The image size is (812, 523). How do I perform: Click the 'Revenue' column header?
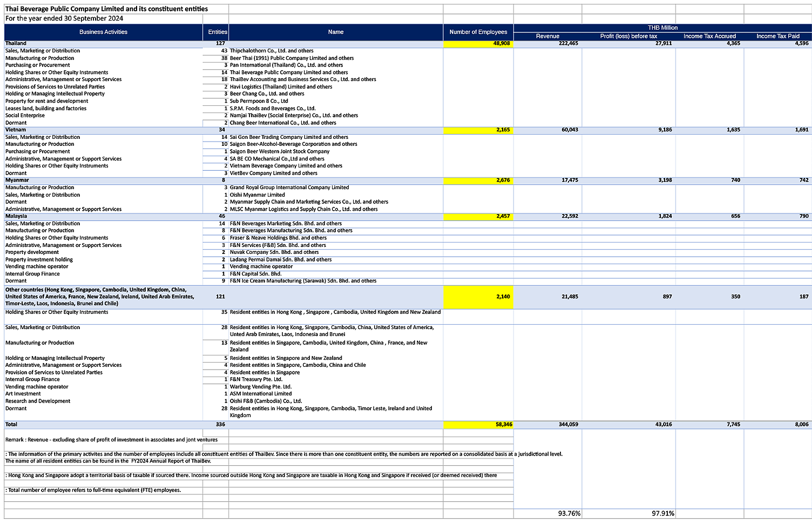coord(547,36)
